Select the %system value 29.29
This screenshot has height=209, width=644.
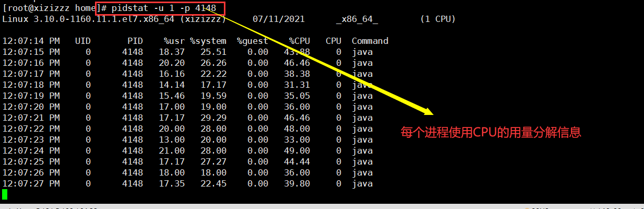pos(213,118)
